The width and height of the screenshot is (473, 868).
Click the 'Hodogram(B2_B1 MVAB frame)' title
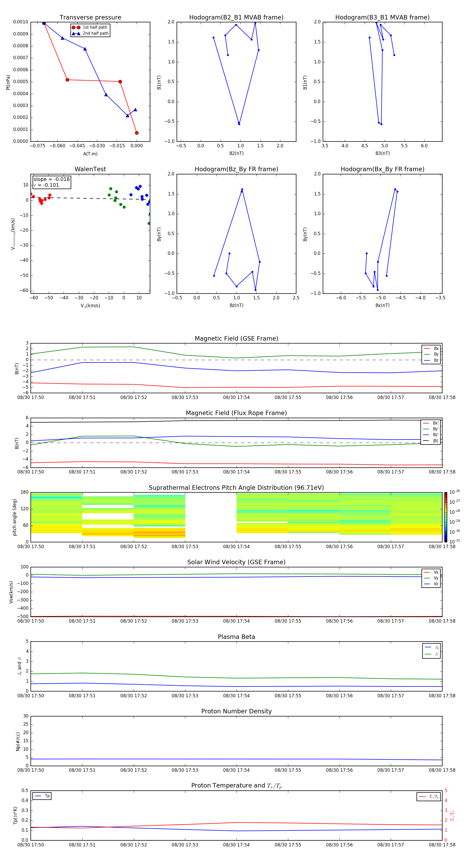pos(236,18)
